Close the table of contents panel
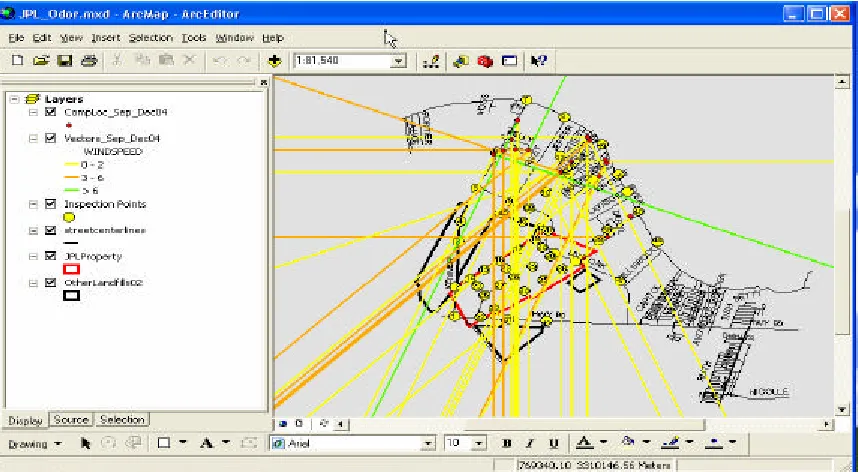The height and width of the screenshot is (472, 858). pos(264,82)
